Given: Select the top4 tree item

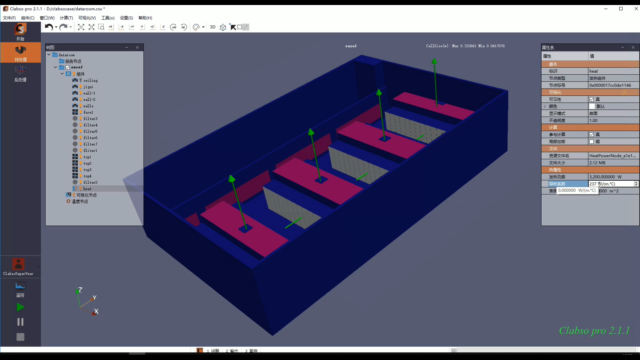Looking at the screenshot, I should pos(87,176).
